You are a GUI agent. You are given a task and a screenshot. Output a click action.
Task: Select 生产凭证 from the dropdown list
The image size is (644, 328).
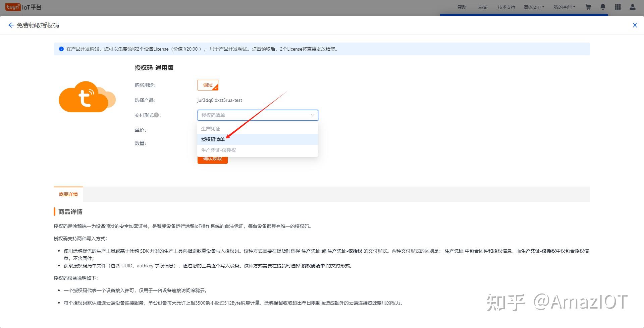210,128
